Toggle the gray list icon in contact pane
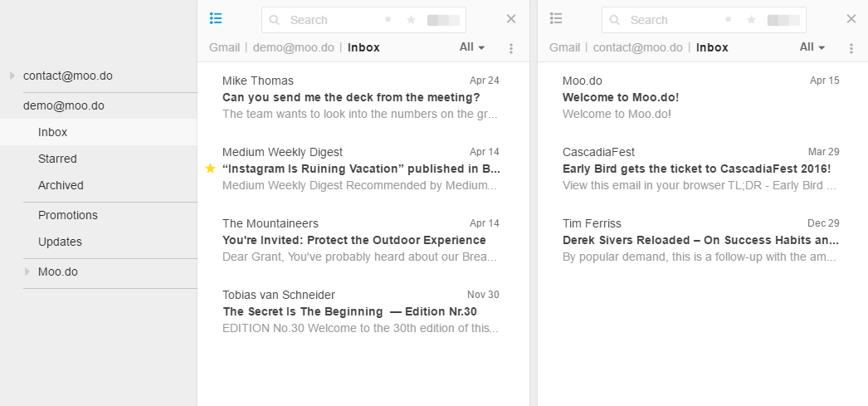The image size is (868, 406). [x=556, y=19]
